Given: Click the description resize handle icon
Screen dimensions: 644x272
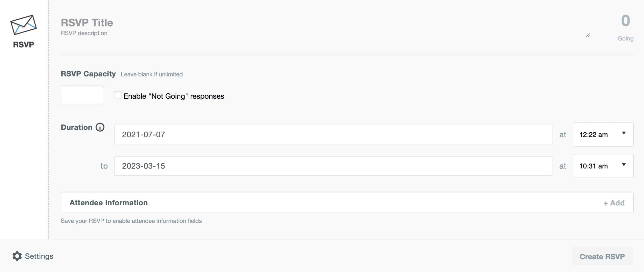Looking at the screenshot, I should (588, 35).
